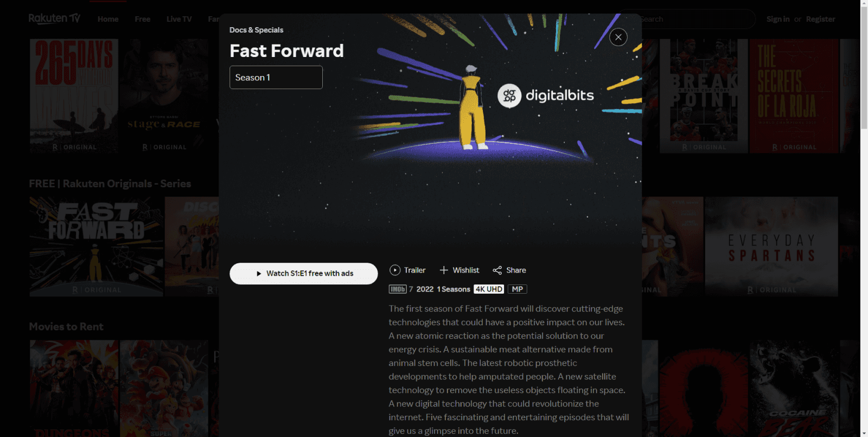Image resolution: width=868 pixels, height=437 pixels.
Task: Click the MP rating badge
Action: [x=518, y=289]
